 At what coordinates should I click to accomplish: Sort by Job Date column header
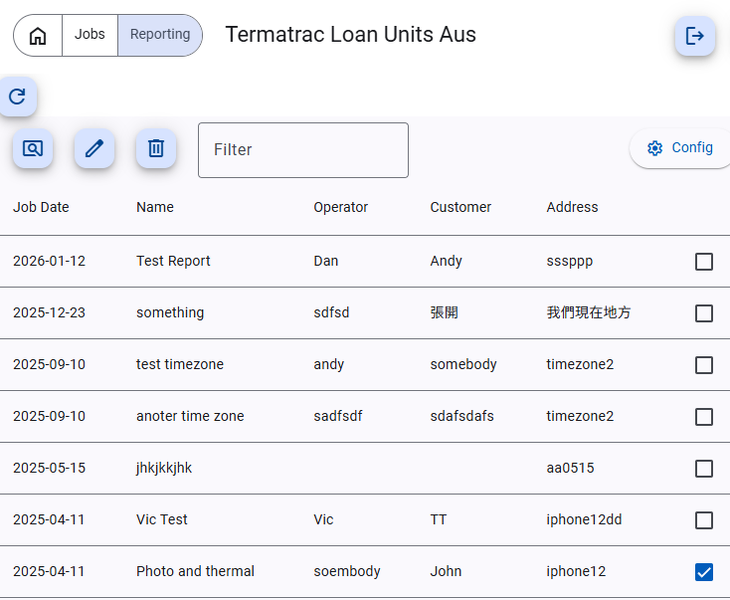(x=41, y=207)
